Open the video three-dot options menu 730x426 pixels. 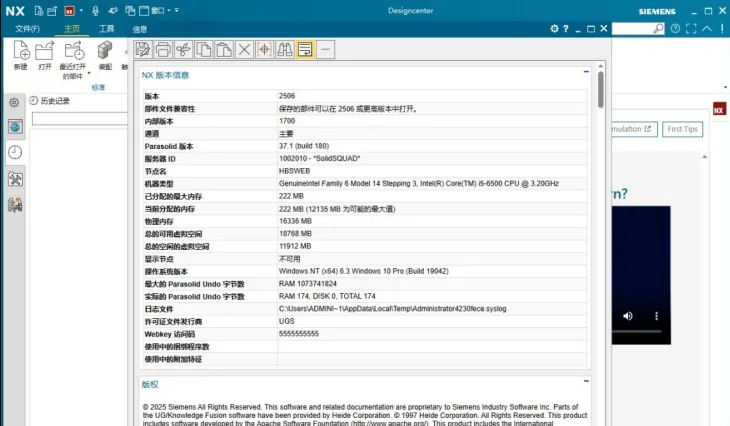(656, 316)
